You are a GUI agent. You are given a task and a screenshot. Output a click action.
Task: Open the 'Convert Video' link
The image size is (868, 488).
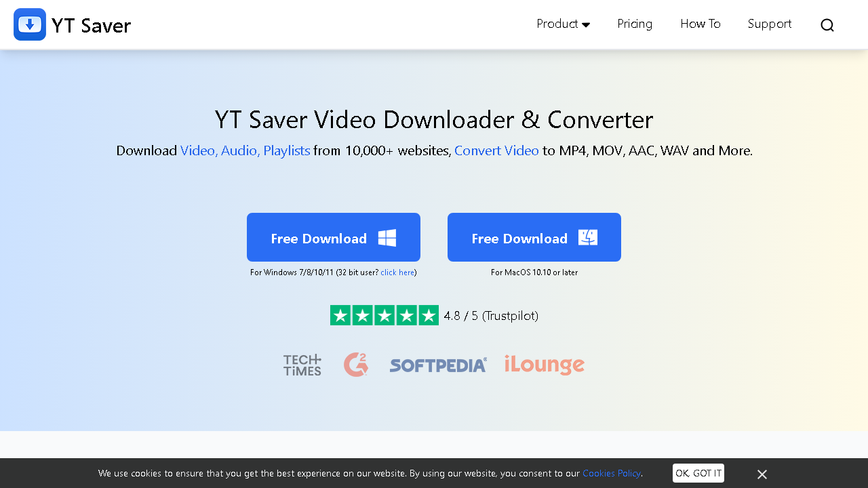click(x=496, y=150)
